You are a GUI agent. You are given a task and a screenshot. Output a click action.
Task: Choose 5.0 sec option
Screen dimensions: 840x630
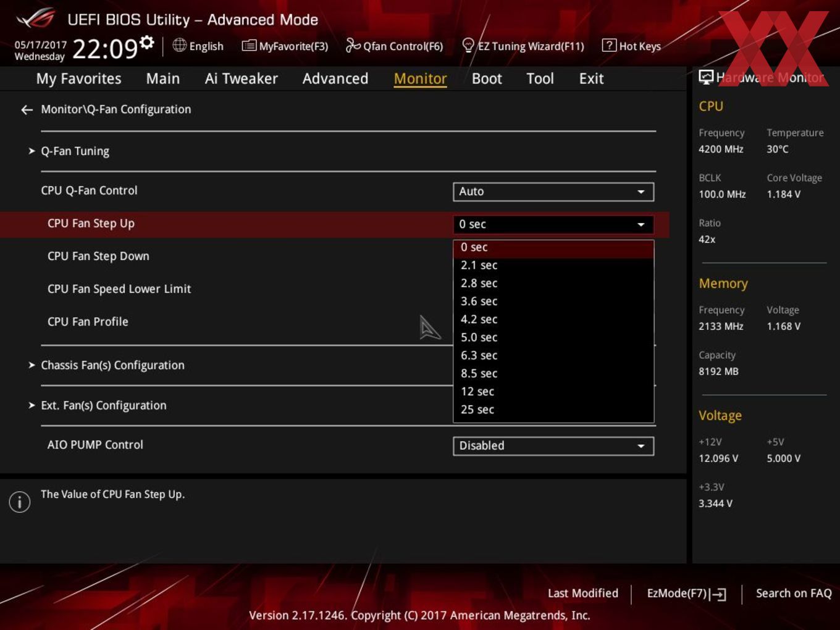[x=553, y=337]
